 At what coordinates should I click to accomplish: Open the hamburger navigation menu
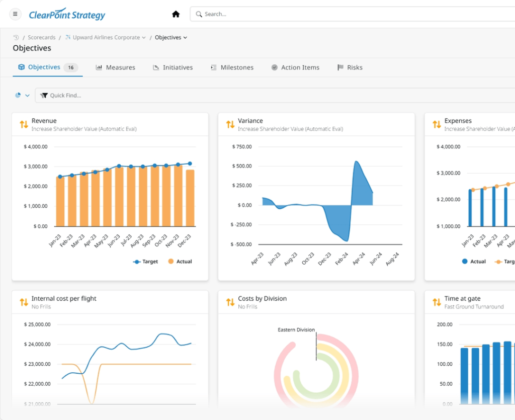pos(15,14)
